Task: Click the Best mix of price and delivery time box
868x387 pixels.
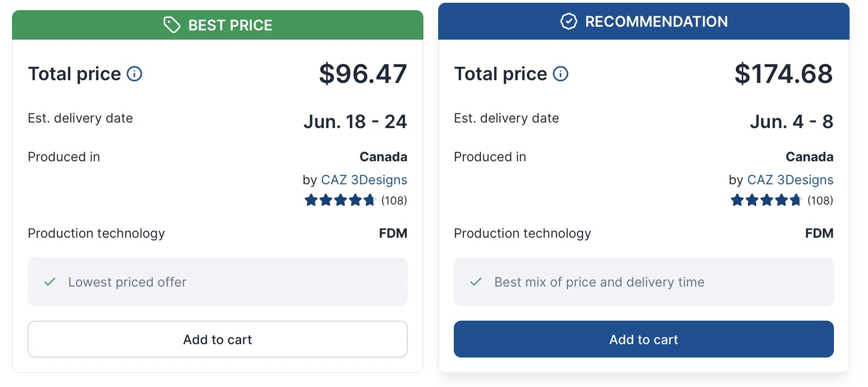Action: click(644, 281)
